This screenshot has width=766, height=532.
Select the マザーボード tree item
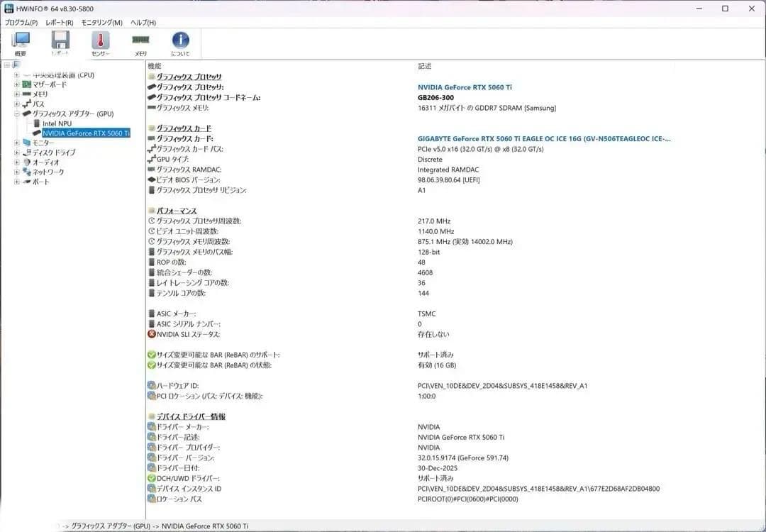[50, 84]
